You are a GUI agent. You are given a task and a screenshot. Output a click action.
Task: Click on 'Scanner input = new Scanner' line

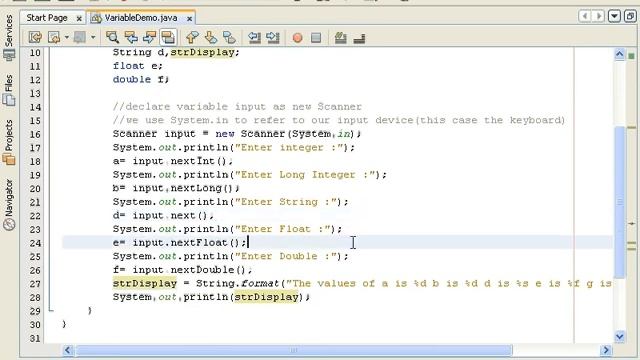[x=237, y=134]
